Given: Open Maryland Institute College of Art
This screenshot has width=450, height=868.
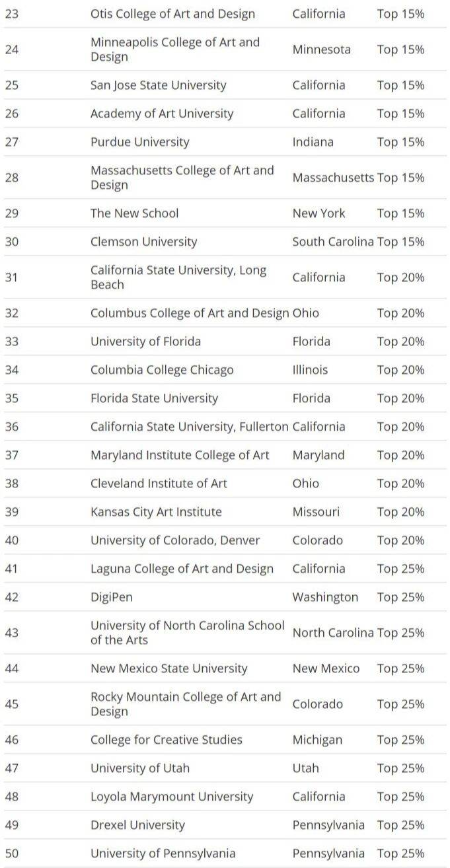Looking at the screenshot, I should click(x=180, y=455).
